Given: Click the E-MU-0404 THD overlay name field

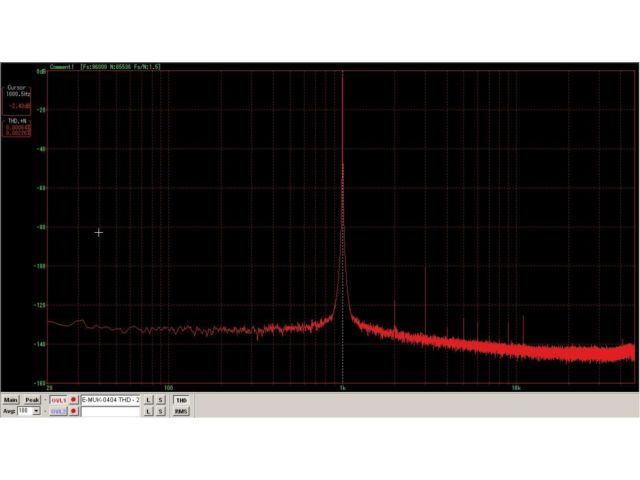Looking at the screenshot, I should (109, 400).
